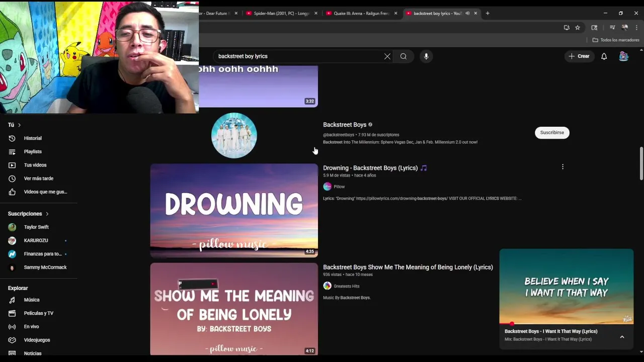Open Greatests Hits channel name
The image size is (644, 362).
[347, 286]
